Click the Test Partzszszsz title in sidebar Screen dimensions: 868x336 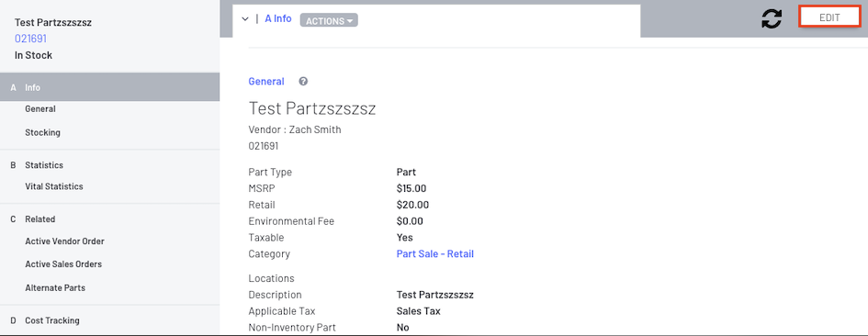[53, 23]
